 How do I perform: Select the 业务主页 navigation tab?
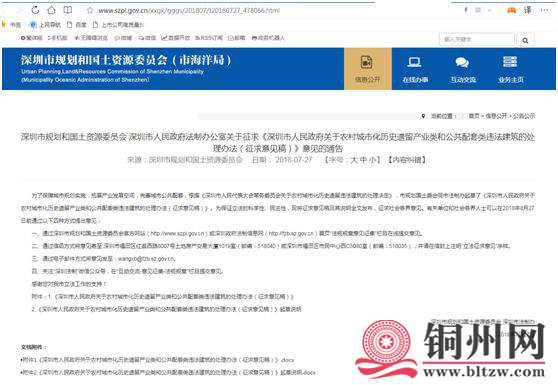510,69
